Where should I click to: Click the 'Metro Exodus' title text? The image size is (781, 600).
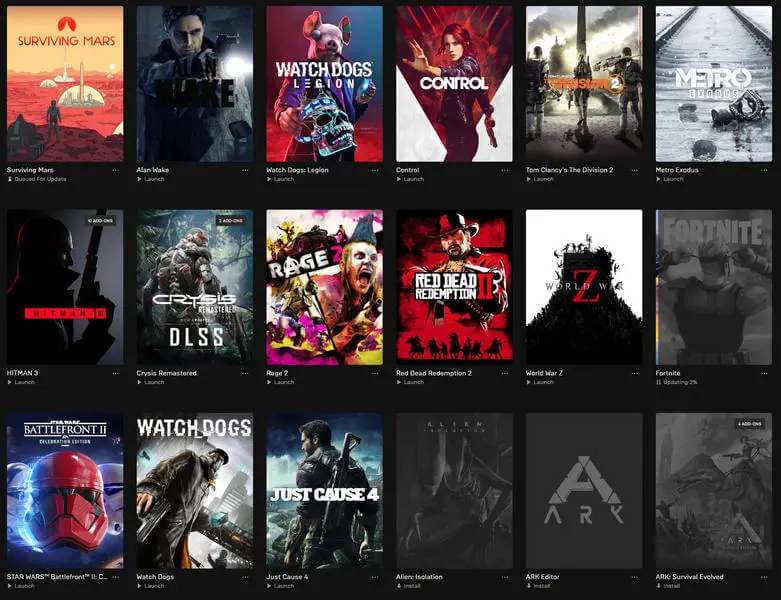677,170
